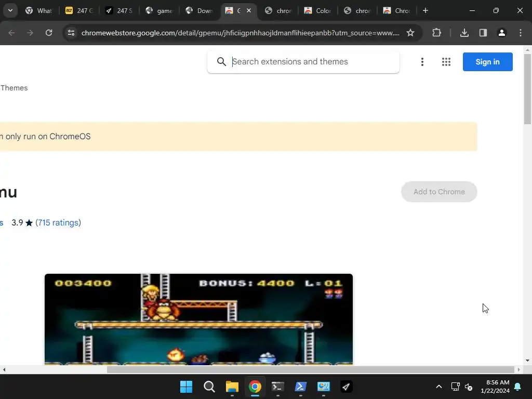The height and width of the screenshot is (399, 532).
Task: Open the network status tray icon
Action: (455, 387)
